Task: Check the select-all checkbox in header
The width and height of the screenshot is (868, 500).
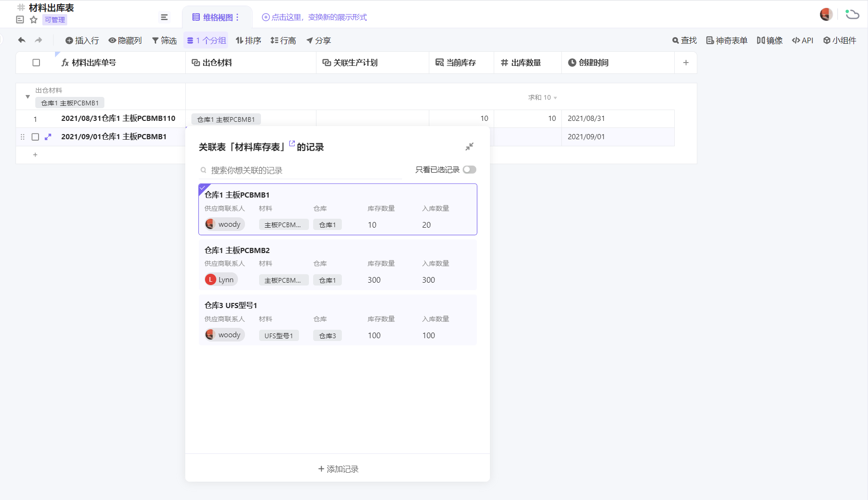Action: tap(36, 62)
